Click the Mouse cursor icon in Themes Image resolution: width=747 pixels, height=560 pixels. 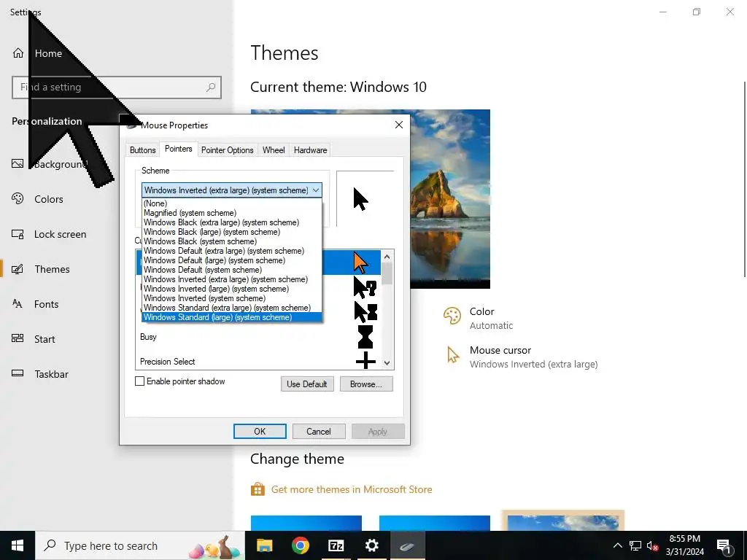[452, 355]
